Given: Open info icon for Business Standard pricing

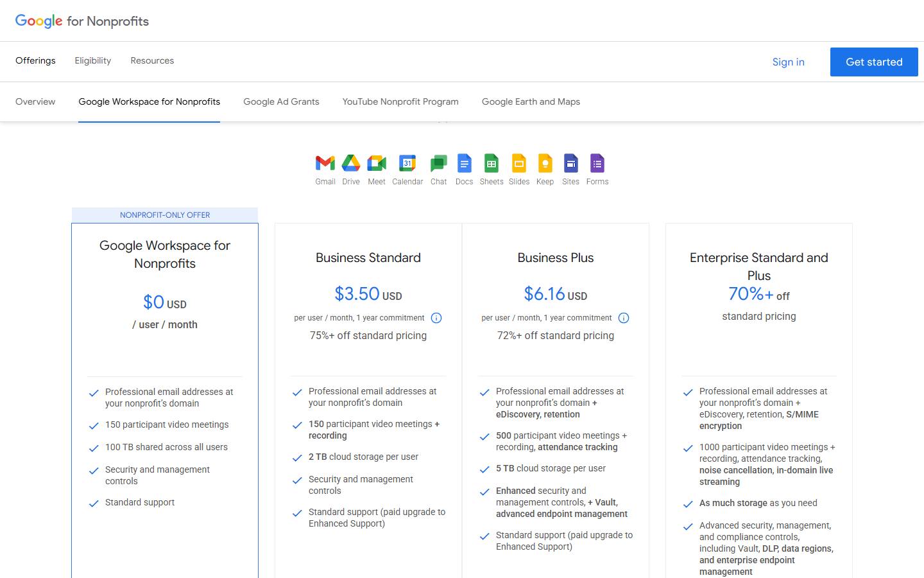Looking at the screenshot, I should click(436, 318).
